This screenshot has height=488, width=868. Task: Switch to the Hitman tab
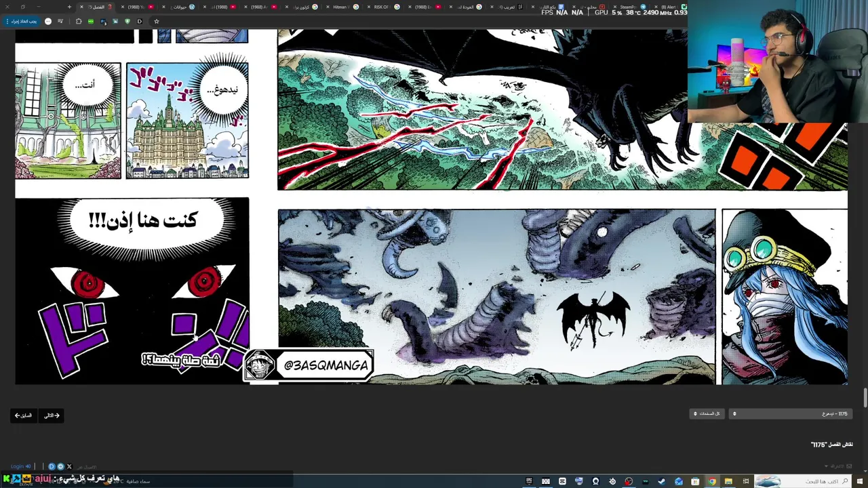(x=342, y=7)
